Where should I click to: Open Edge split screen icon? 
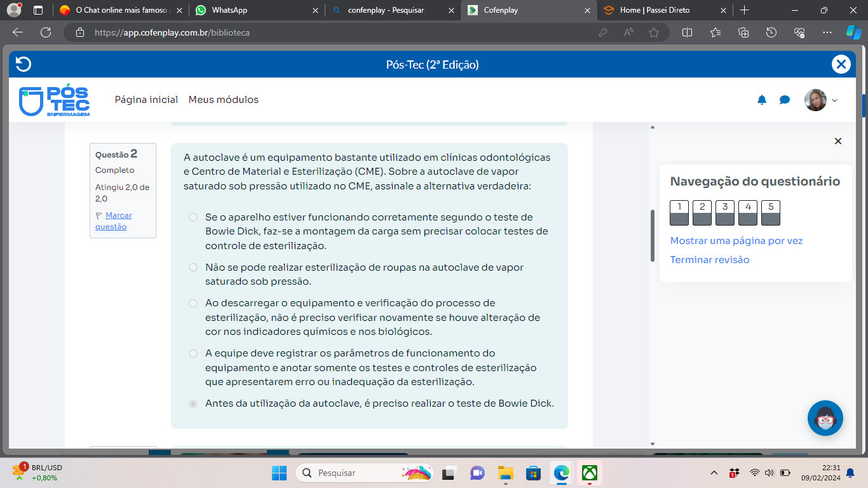click(687, 32)
